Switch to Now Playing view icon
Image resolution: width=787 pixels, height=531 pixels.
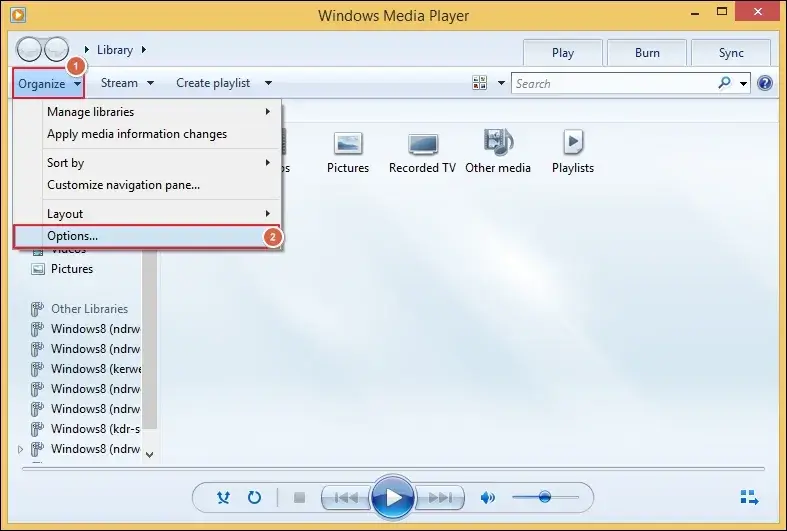coord(749,497)
